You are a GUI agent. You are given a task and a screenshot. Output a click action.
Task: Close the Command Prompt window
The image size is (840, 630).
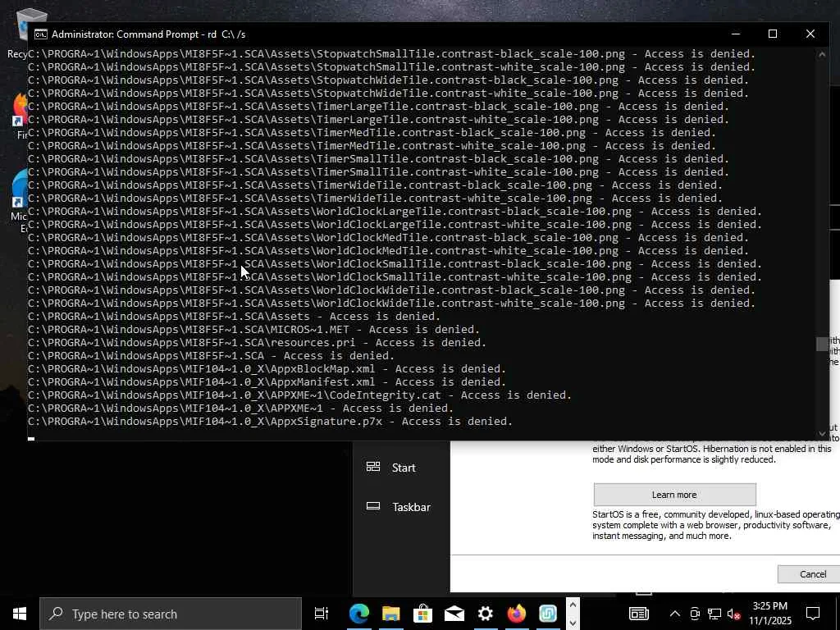point(810,34)
